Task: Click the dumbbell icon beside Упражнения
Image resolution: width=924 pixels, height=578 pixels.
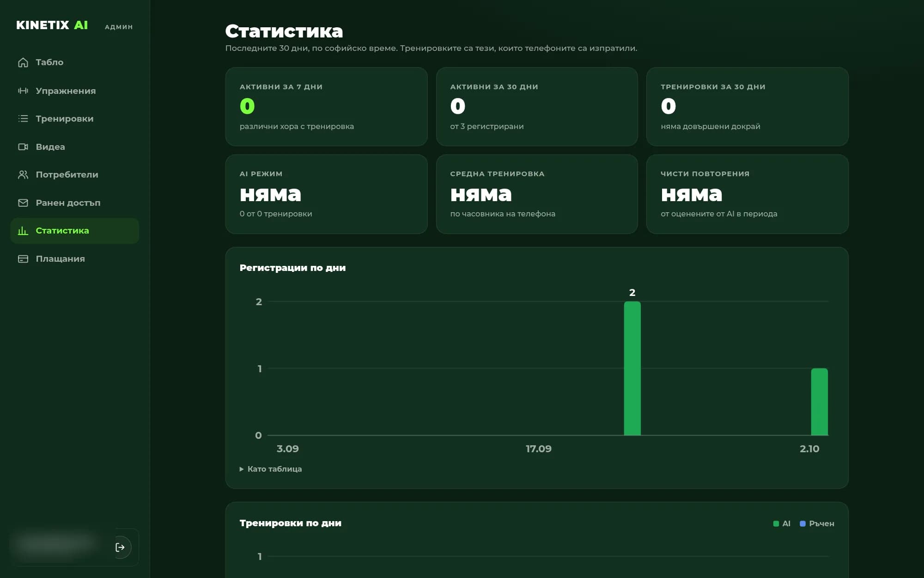Action: 23,91
